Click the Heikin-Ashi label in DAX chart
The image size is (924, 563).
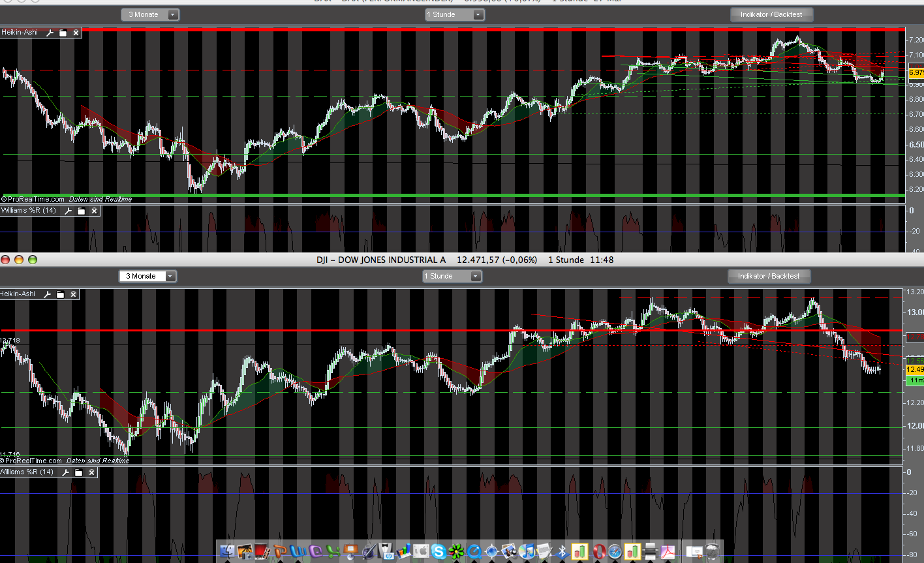[20, 32]
